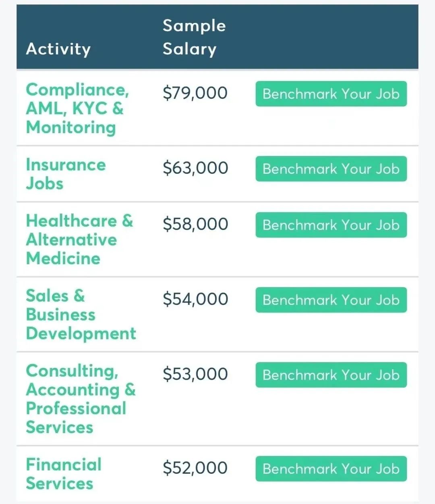Image resolution: width=435 pixels, height=504 pixels.
Task: Open the Financial Services activity link
Action: (64, 474)
